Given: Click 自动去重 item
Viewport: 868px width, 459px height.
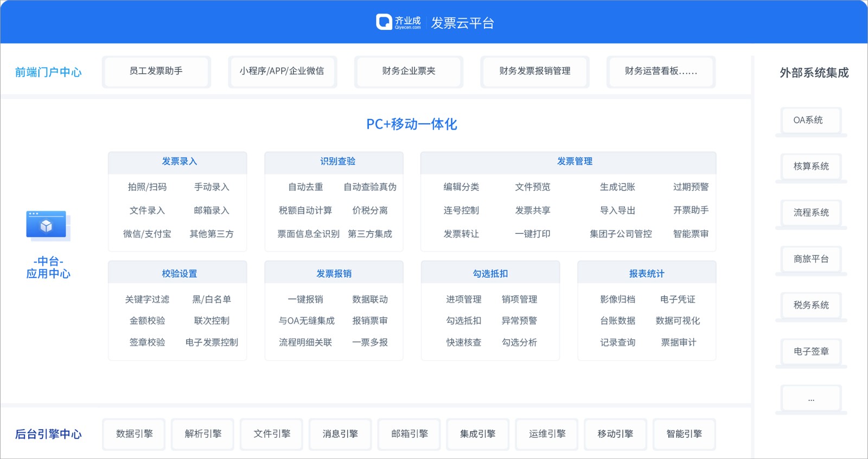Looking at the screenshot, I should 305,187.
